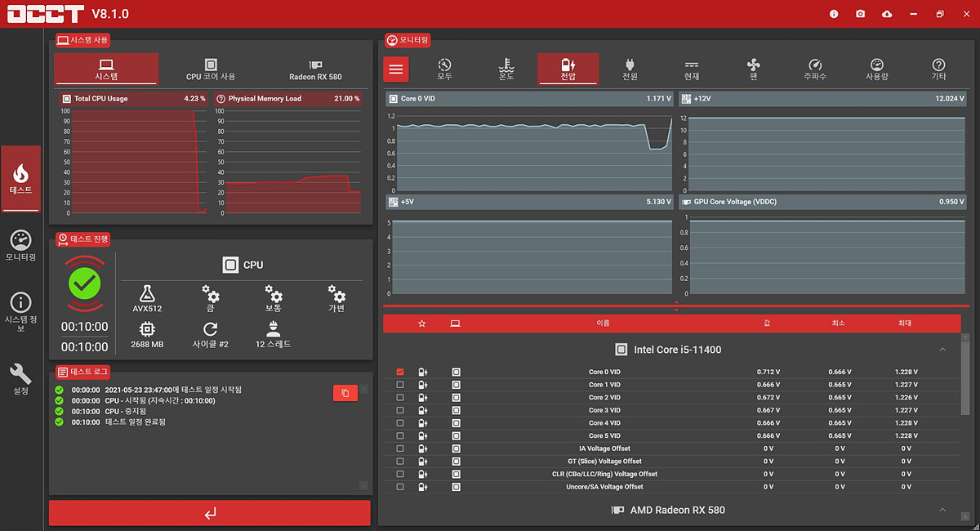Viewport: 980px width, 531px height.
Task: Switch to the CPU 코어 사용 tab
Action: [211, 69]
